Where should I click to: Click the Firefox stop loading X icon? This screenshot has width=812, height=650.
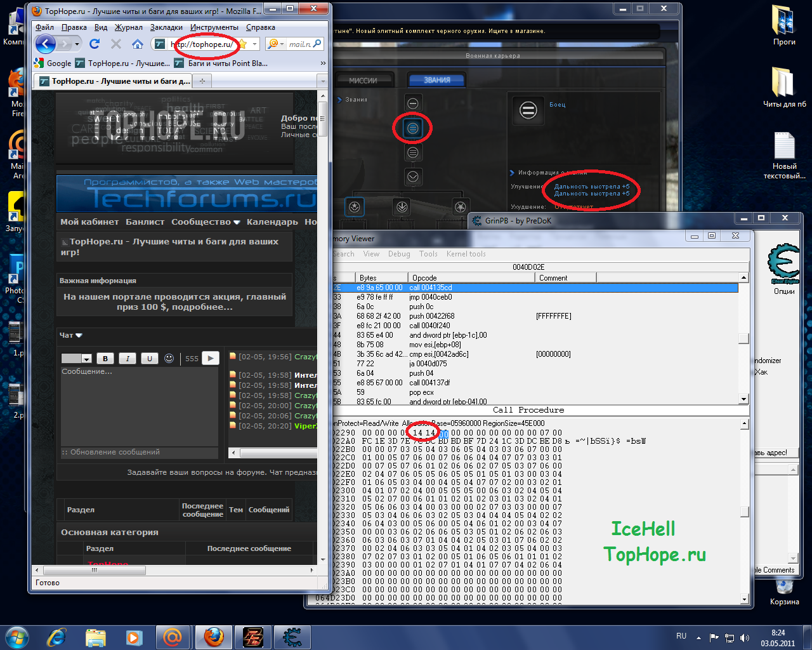tap(115, 44)
